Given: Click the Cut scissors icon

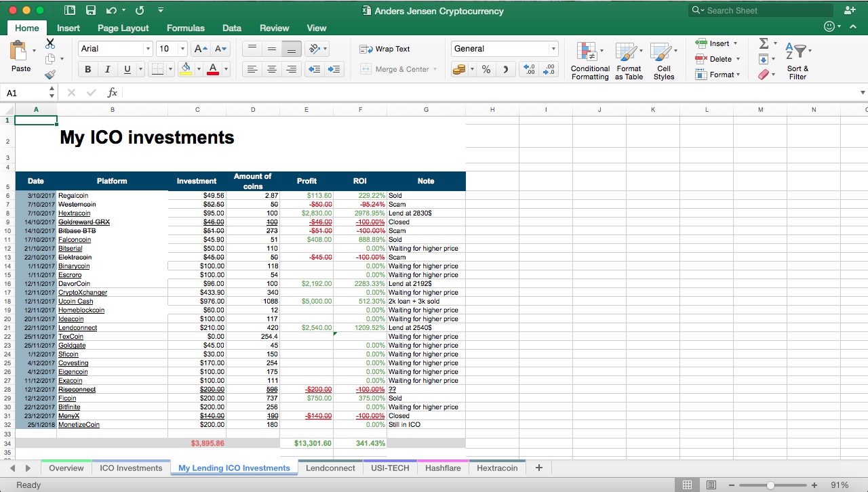Looking at the screenshot, I should [50, 43].
